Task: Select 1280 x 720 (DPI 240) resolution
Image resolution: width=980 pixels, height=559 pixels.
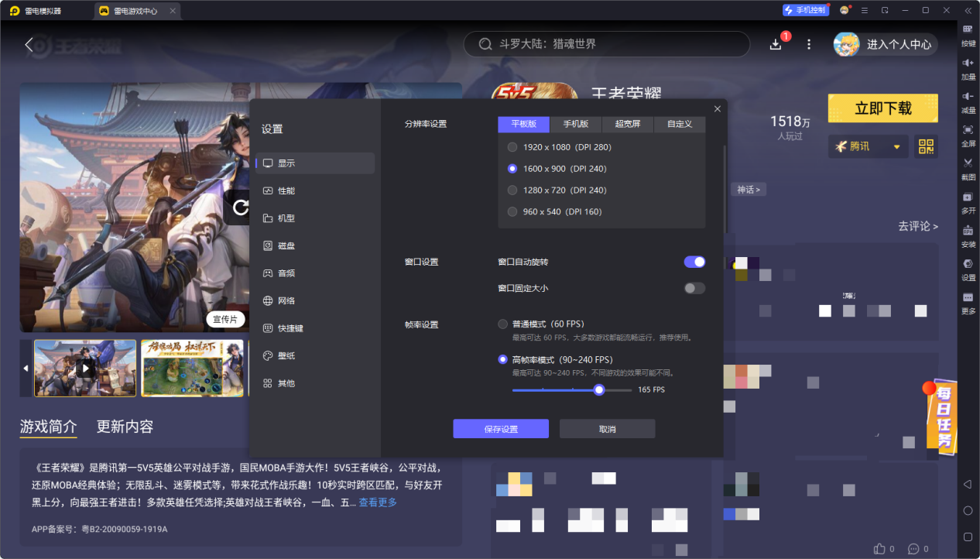Action: click(557, 190)
